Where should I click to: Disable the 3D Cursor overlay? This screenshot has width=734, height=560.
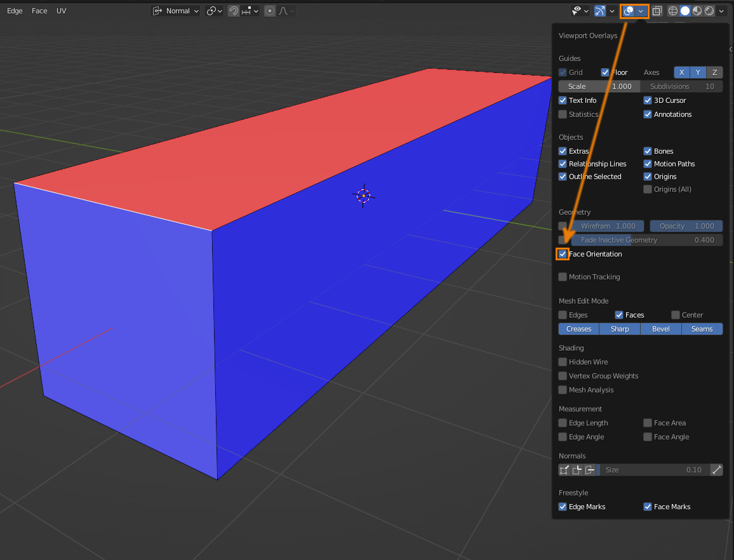click(648, 100)
